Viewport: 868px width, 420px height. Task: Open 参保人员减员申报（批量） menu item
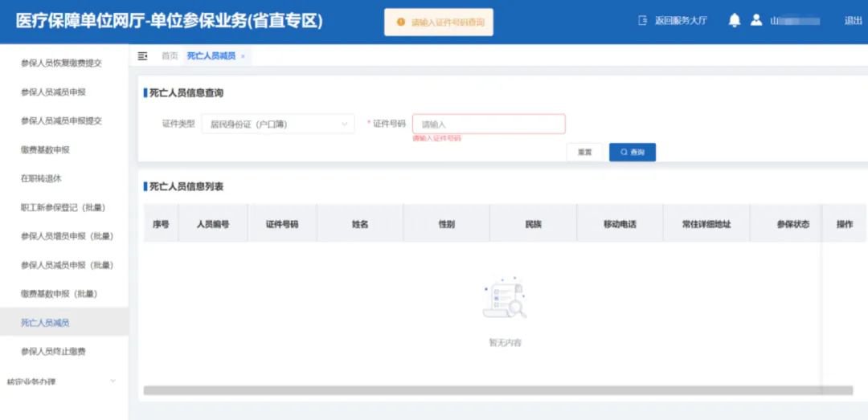tap(67, 265)
